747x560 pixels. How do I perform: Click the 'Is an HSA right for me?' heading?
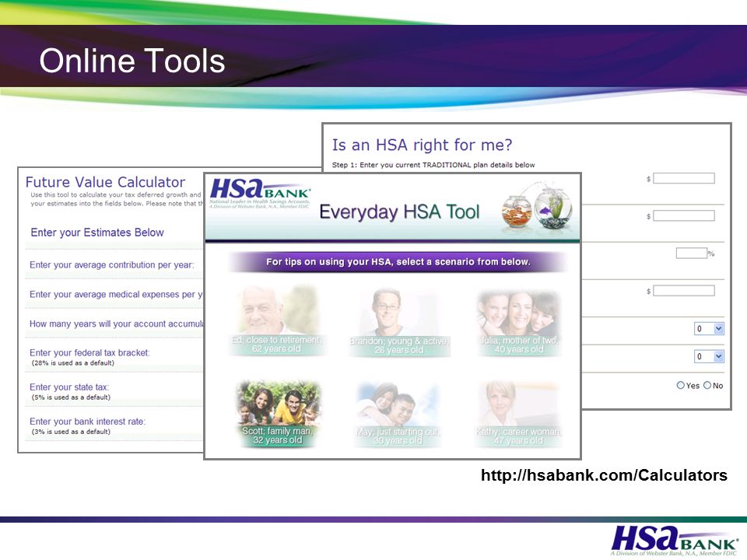pyautogui.click(x=422, y=145)
